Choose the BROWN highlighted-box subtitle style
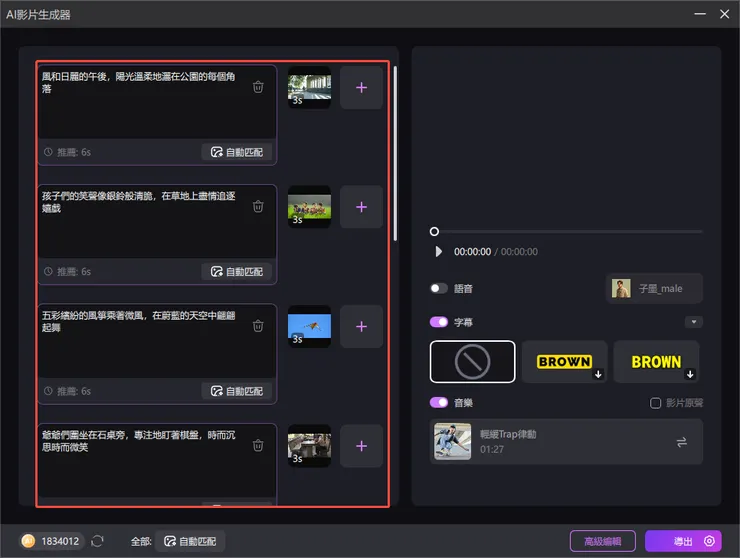Viewport: 740px width, 558px height. 564,362
